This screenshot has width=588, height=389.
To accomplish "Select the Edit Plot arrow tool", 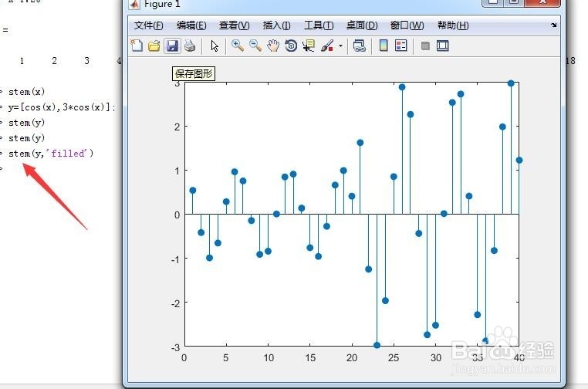I will (215, 46).
